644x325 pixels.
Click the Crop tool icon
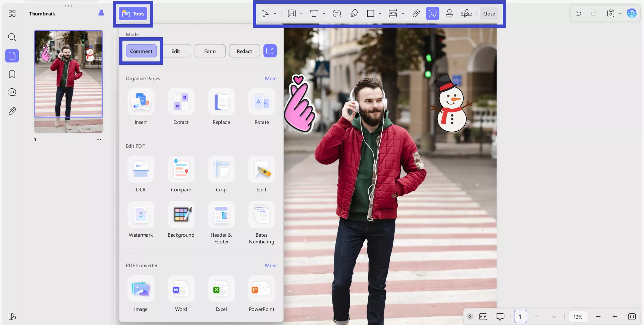coord(221,169)
